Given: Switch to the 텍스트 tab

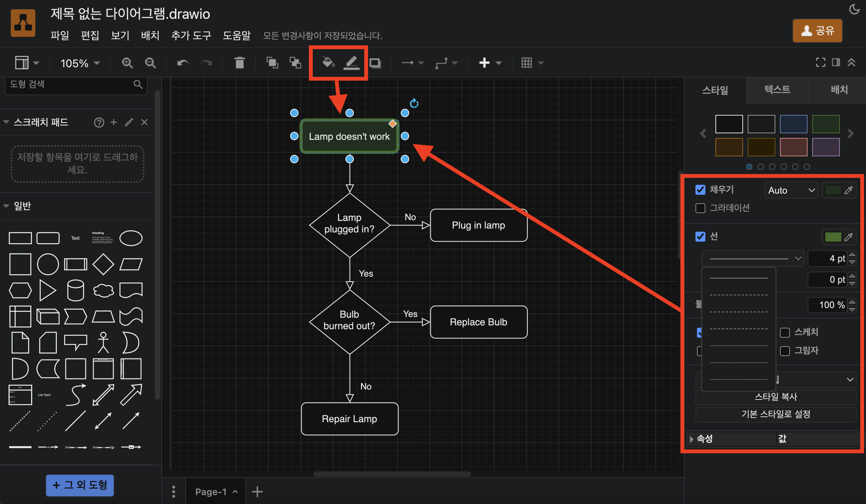Looking at the screenshot, I should (x=777, y=90).
